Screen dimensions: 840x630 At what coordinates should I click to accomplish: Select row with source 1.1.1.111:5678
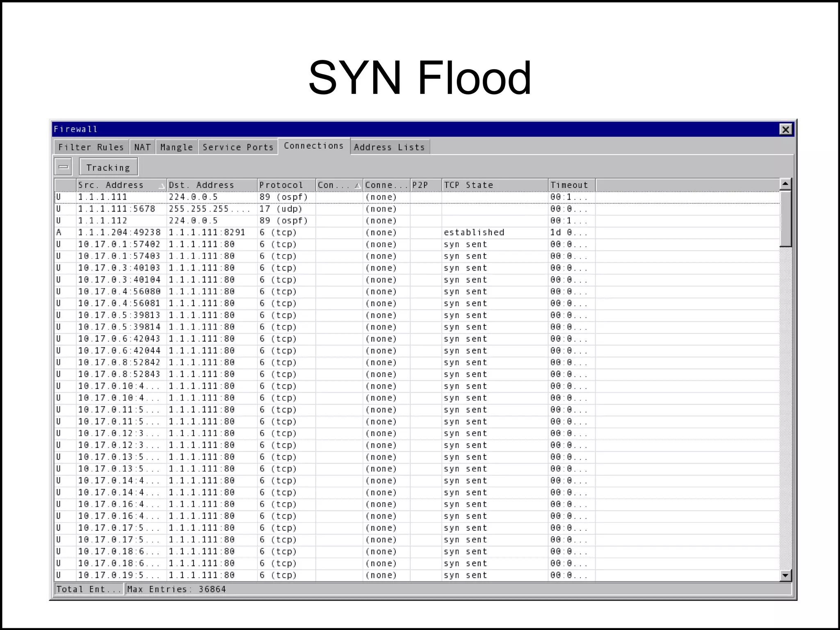417,209
